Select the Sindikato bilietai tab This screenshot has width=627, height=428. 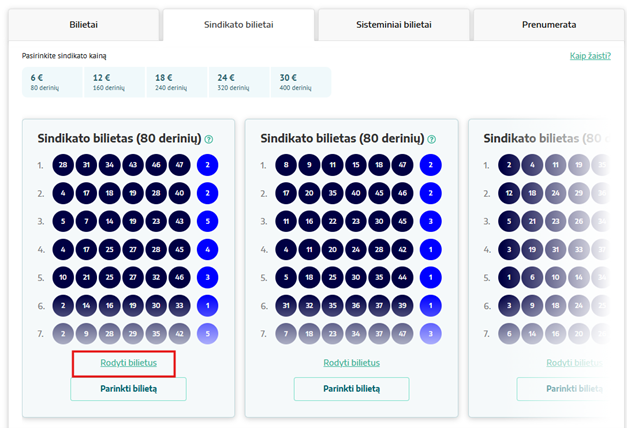pyautogui.click(x=238, y=24)
